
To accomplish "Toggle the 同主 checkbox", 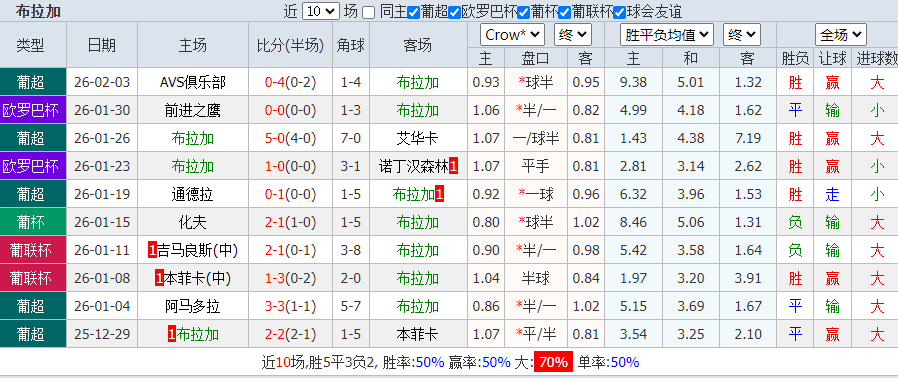I will (369, 12).
